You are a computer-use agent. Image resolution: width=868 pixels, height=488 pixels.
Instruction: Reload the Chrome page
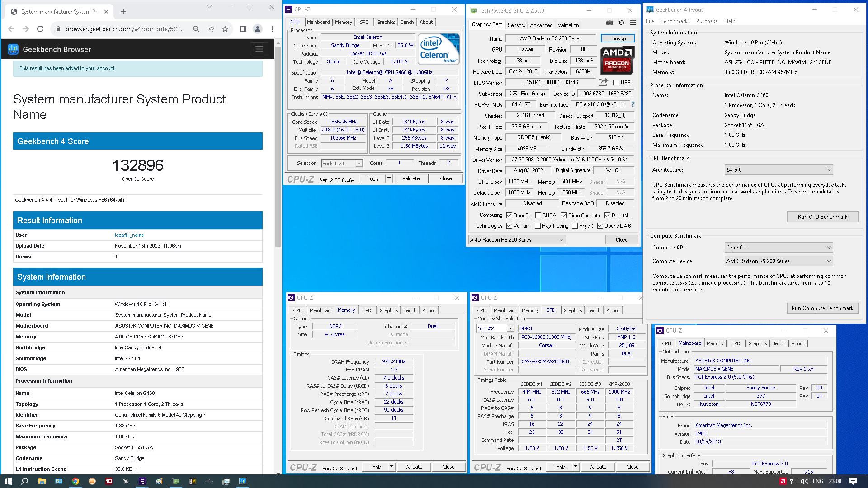tap(40, 29)
